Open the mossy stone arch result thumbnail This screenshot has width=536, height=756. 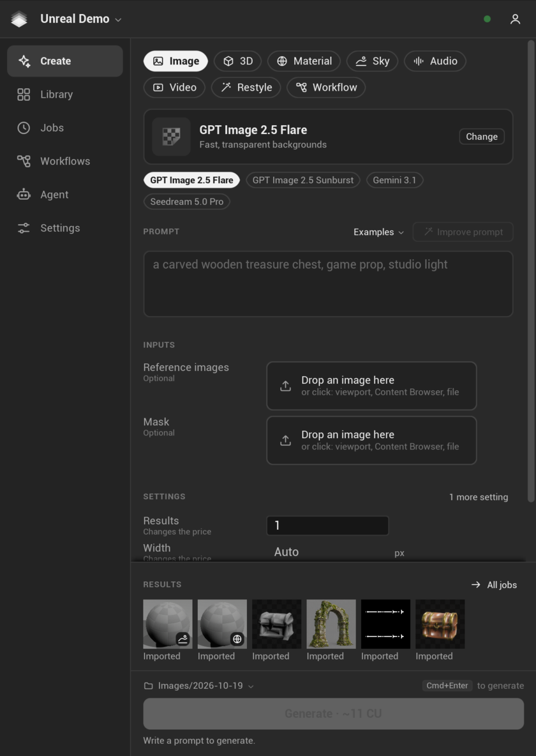(x=331, y=624)
